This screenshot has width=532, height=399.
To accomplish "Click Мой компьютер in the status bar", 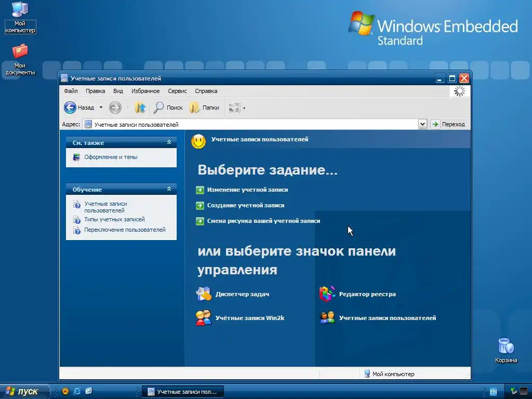I will 389,374.
